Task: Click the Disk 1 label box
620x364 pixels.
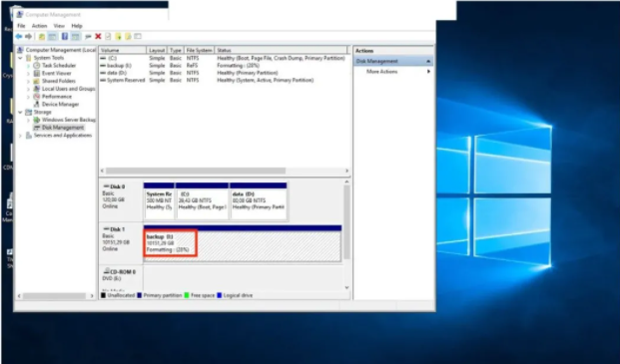Action: coord(121,242)
